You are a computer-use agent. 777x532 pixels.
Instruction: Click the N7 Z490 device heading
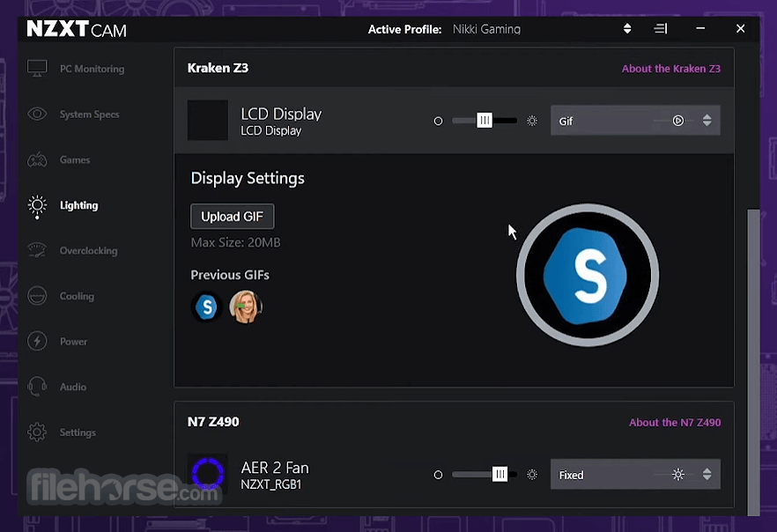(213, 422)
